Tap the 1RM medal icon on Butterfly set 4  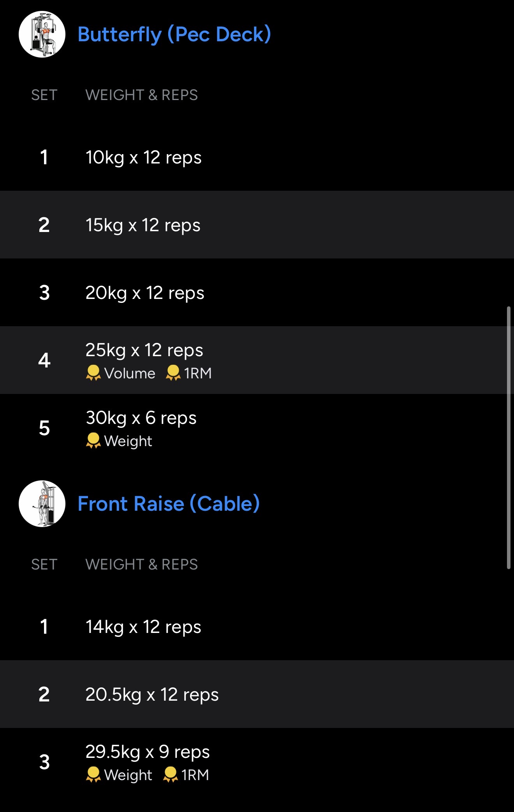[x=173, y=373]
